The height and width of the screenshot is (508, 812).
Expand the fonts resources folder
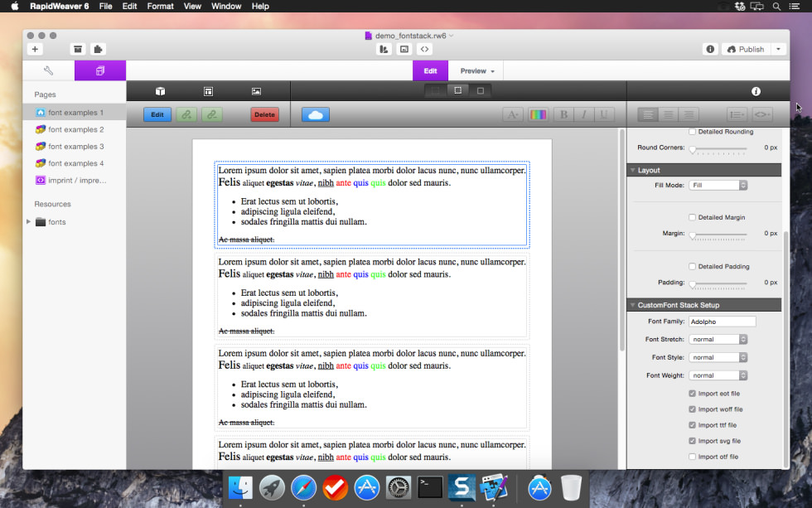[28, 221]
